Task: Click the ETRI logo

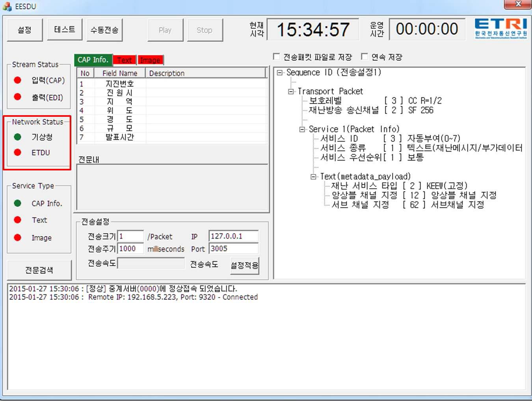Action: pos(501,28)
